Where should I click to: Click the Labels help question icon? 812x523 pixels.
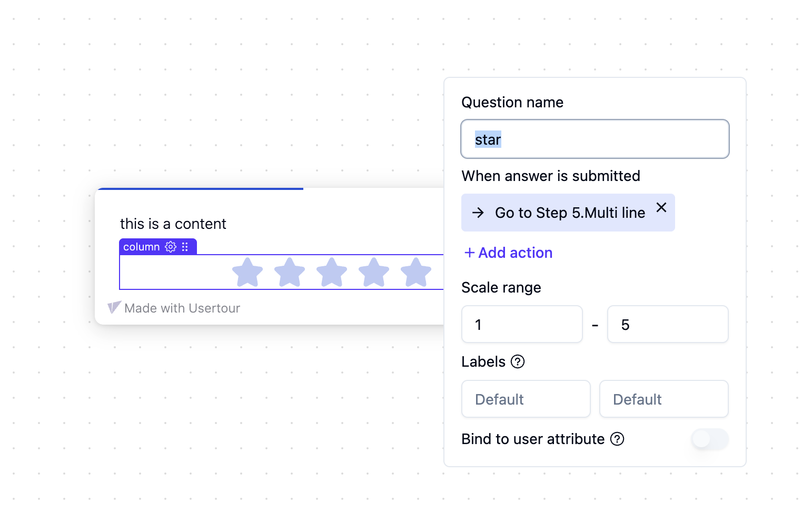[x=518, y=362]
